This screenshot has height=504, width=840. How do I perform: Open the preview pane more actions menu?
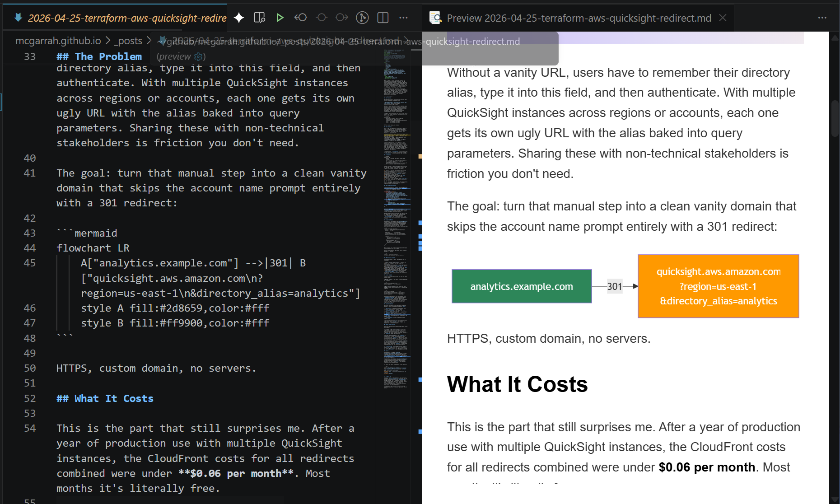pos(821,18)
